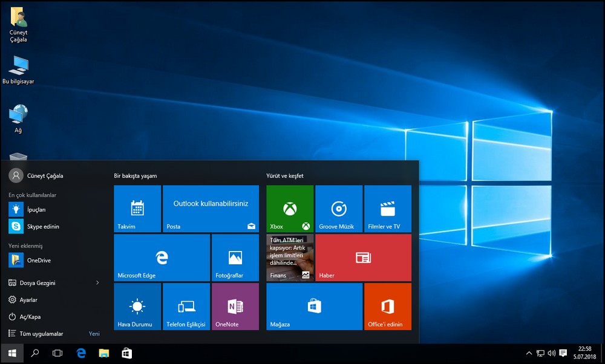Expand the Dosya Gezgini jump list arrow

[97, 282]
